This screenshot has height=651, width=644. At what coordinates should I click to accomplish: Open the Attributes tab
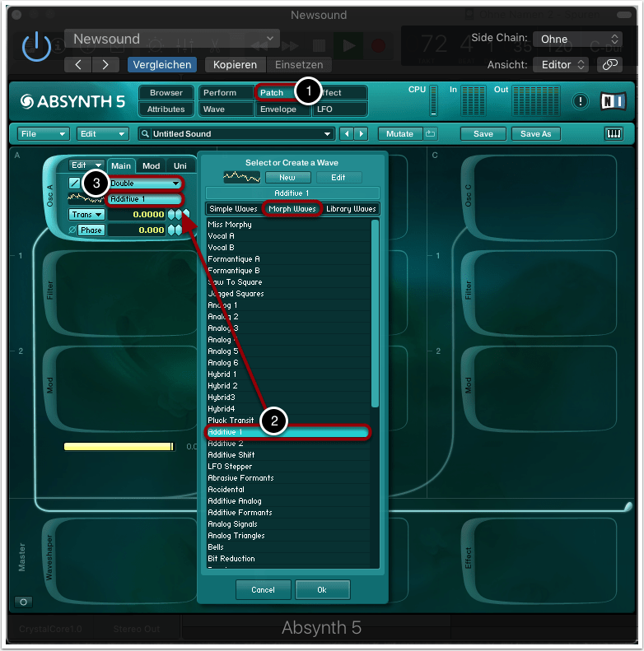[x=166, y=109]
